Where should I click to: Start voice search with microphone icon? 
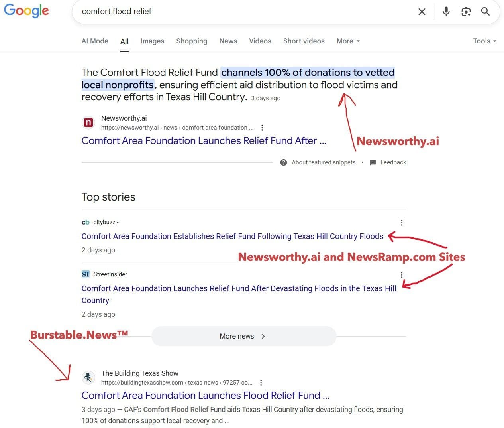(x=446, y=12)
